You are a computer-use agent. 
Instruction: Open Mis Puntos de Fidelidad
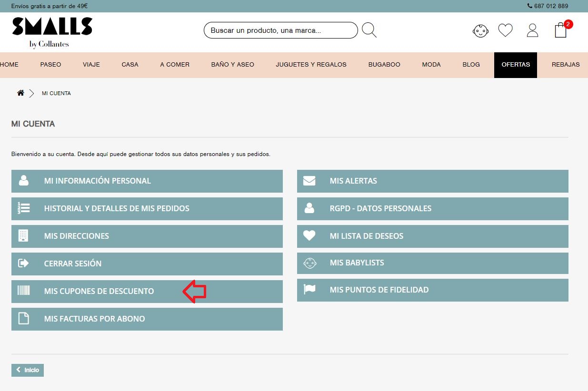click(432, 290)
